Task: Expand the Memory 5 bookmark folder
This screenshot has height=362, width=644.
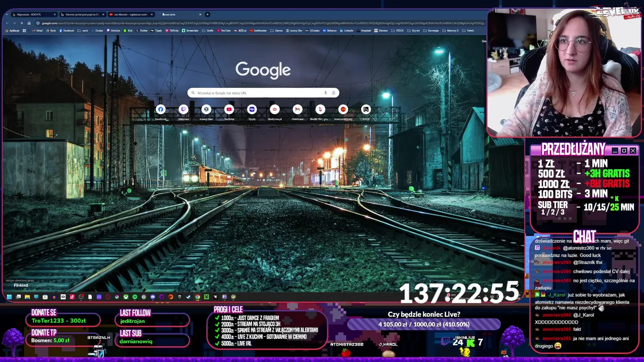Action: click(x=450, y=31)
